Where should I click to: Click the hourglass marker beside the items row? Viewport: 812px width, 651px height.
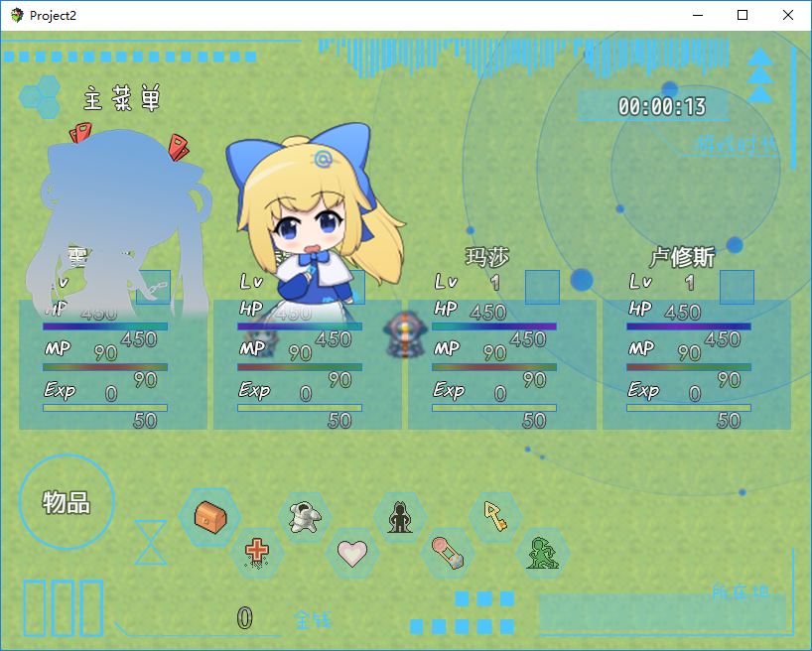pos(151,541)
